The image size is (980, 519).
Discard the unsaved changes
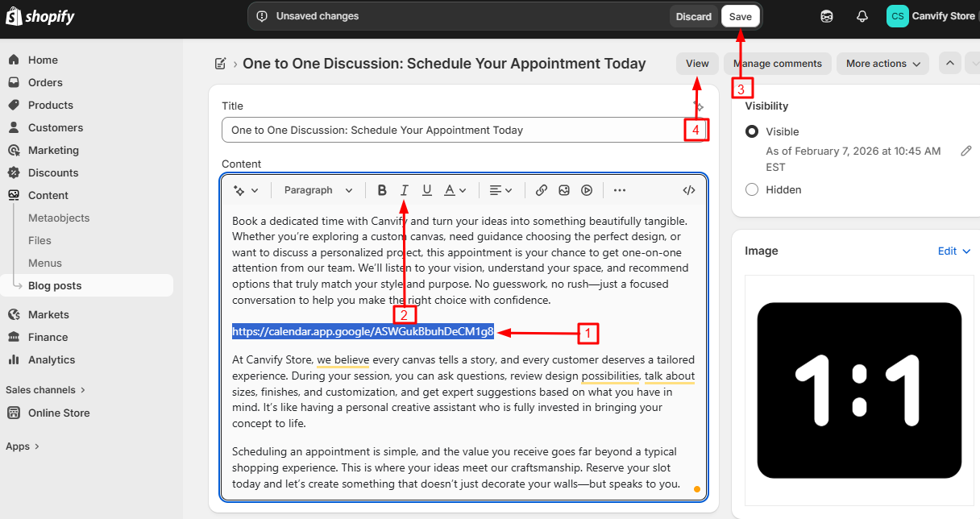[693, 16]
